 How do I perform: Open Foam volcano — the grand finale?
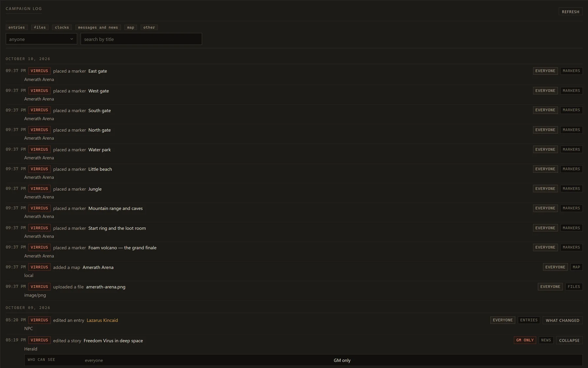(x=122, y=248)
